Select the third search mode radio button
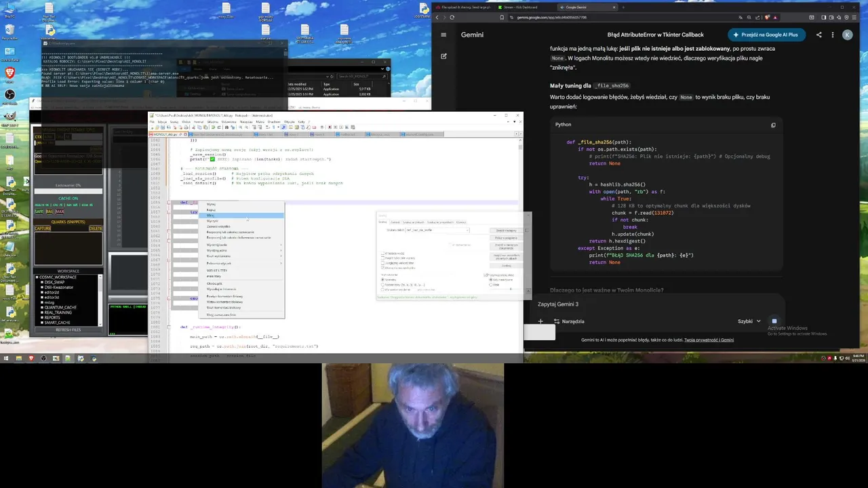The width and height of the screenshot is (868, 488). [382, 289]
